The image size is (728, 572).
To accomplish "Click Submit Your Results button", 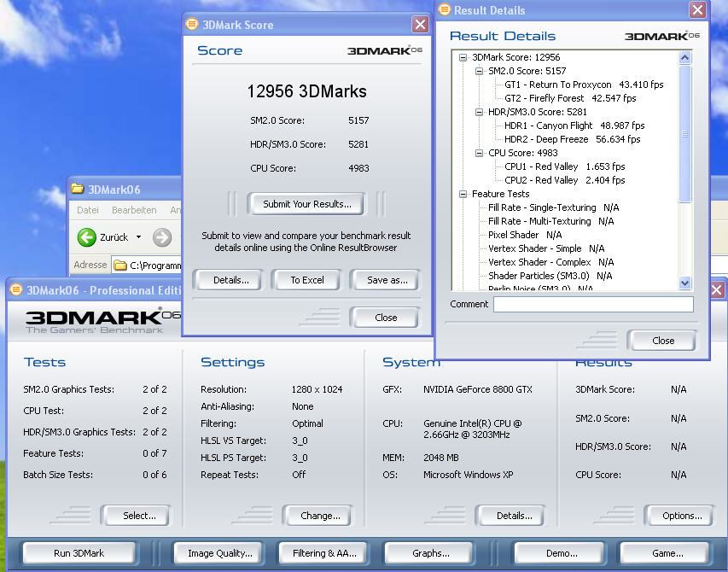I will coord(306,204).
